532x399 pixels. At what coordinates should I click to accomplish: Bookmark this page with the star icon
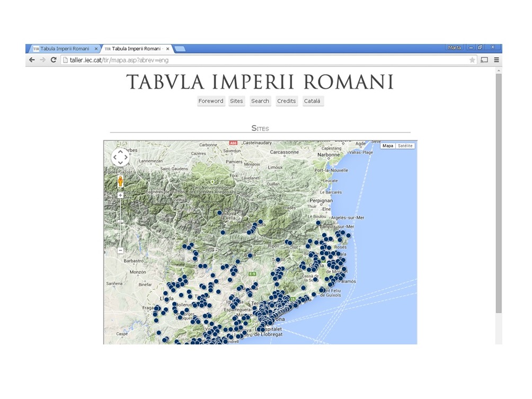click(472, 60)
